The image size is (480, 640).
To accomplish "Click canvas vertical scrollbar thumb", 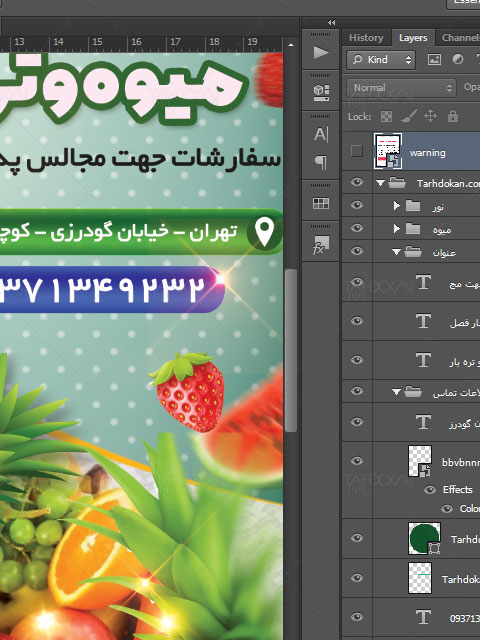I will tap(291, 350).
